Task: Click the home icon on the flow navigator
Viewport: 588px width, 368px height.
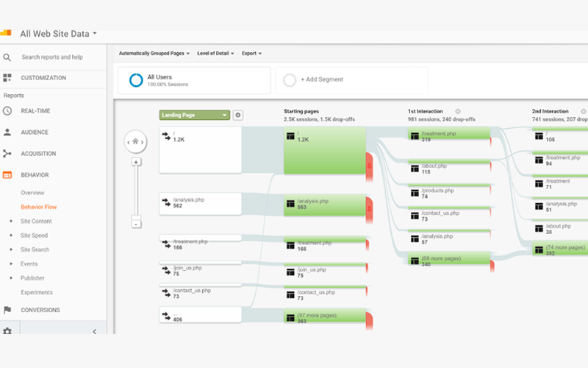Action: pyautogui.click(x=135, y=141)
